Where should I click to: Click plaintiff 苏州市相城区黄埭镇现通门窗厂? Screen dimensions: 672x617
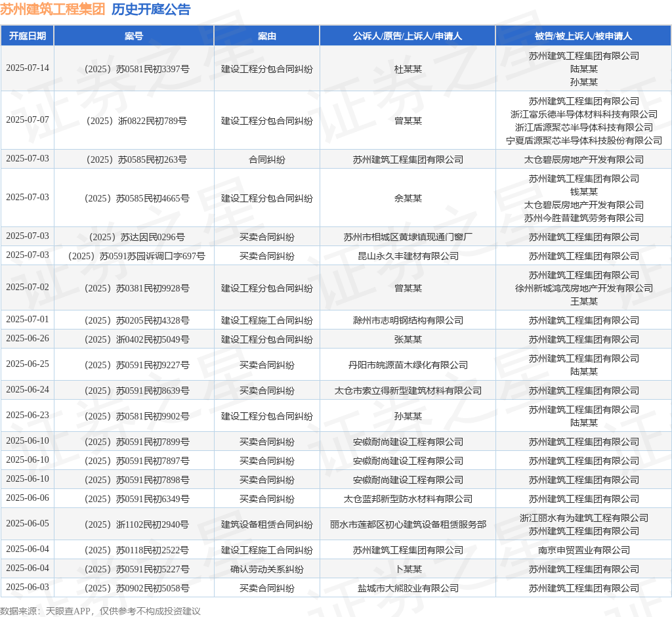pyautogui.click(x=408, y=237)
